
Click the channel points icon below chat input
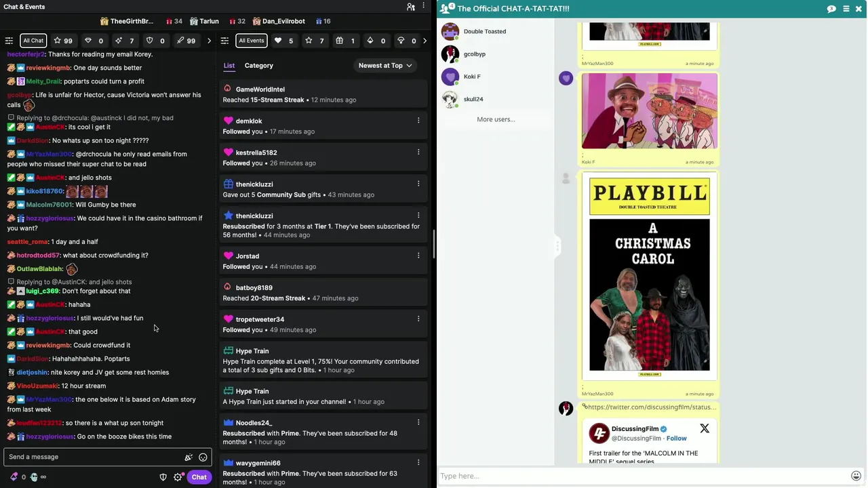34,477
